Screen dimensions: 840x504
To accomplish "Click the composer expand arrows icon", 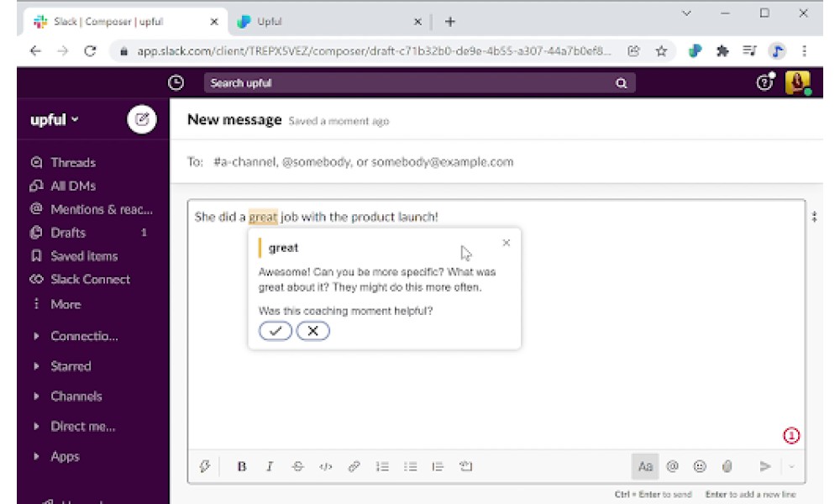I will pos(814,217).
